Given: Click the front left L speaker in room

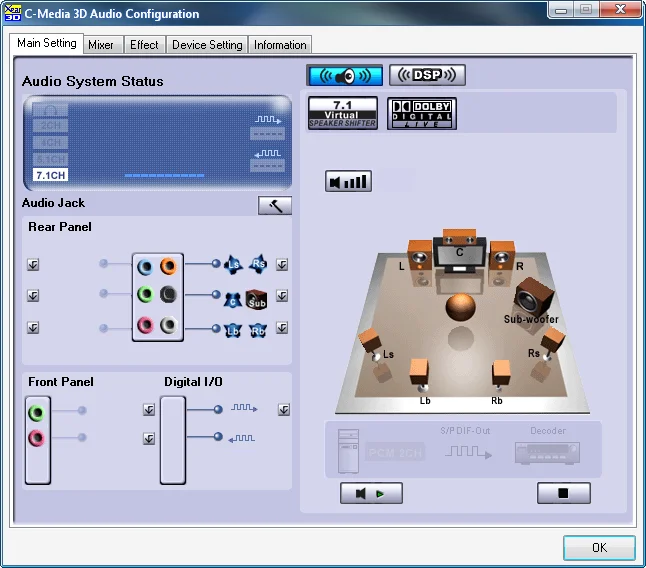Looking at the screenshot, I should [x=419, y=255].
